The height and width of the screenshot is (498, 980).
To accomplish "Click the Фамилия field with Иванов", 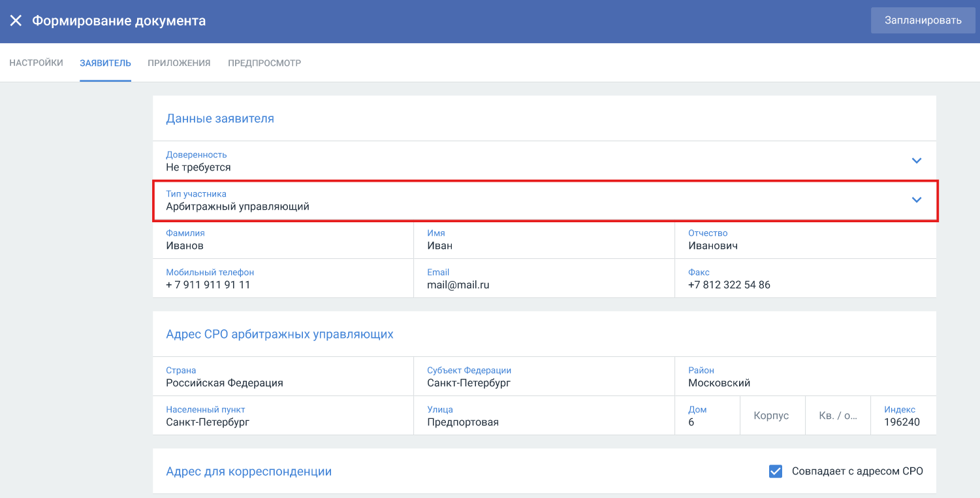I will [x=282, y=246].
